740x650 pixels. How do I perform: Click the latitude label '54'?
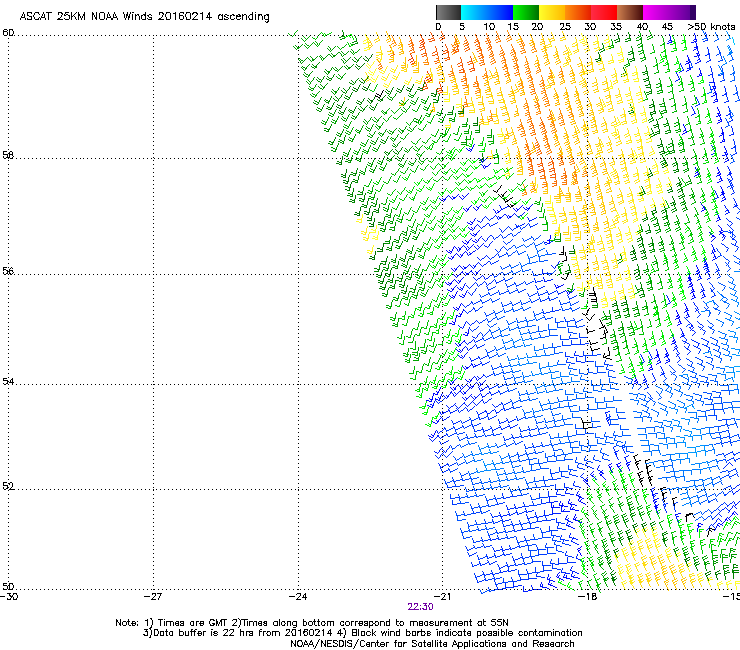coord(8,381)
